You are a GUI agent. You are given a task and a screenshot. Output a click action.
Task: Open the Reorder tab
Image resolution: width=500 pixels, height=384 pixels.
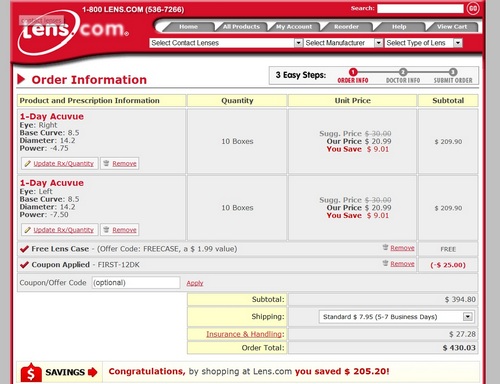[346, 27]
